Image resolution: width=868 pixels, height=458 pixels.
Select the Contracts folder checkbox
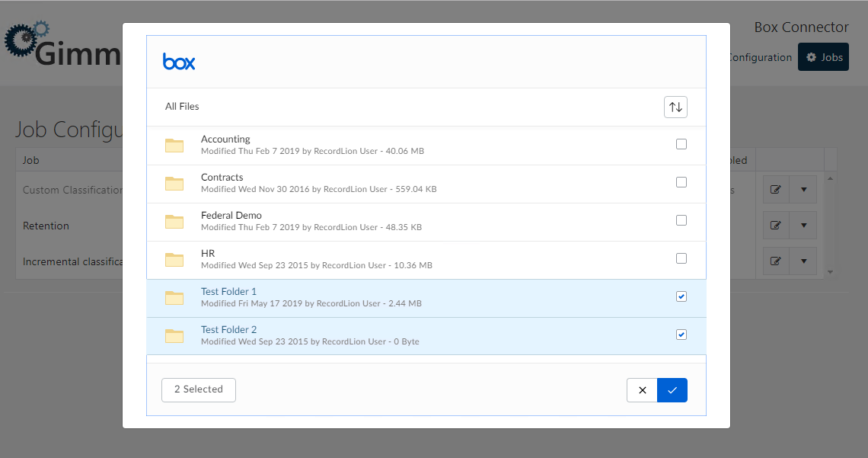point(681,182)
